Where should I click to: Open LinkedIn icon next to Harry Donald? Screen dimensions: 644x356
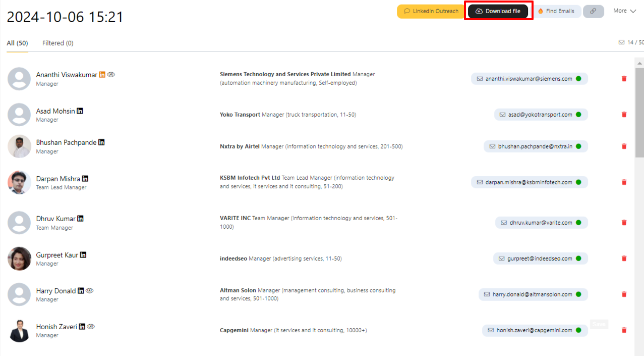click(x=81, y=291)
